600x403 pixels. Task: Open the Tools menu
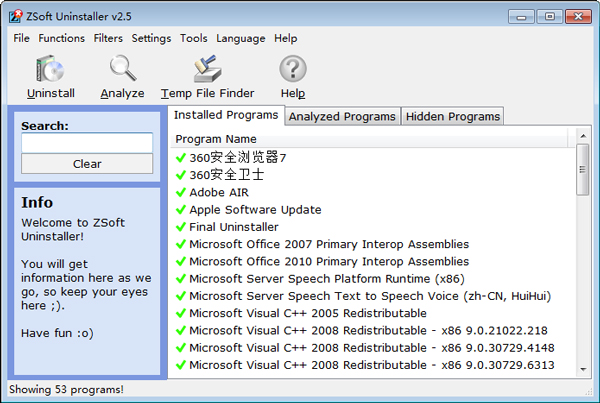point(194,38)
